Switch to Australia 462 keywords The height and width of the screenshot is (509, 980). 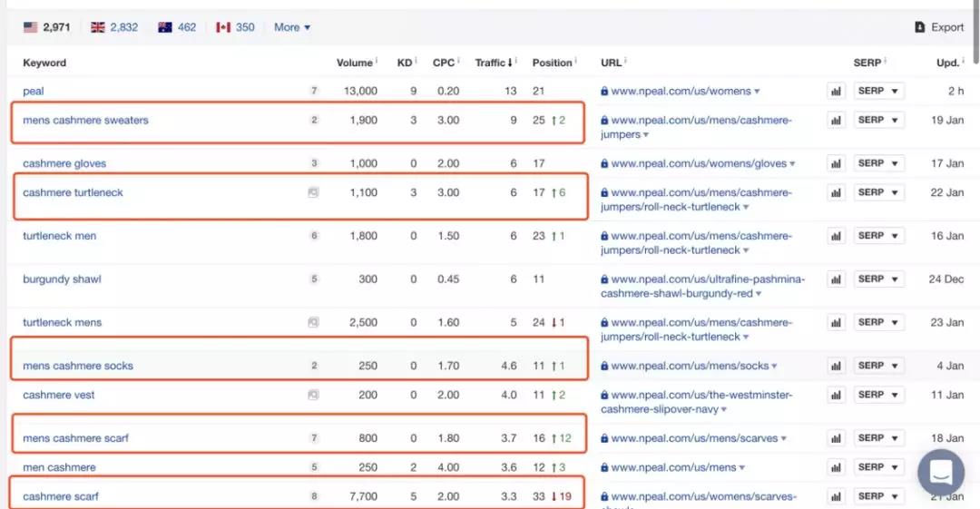(x=177, y=27)
